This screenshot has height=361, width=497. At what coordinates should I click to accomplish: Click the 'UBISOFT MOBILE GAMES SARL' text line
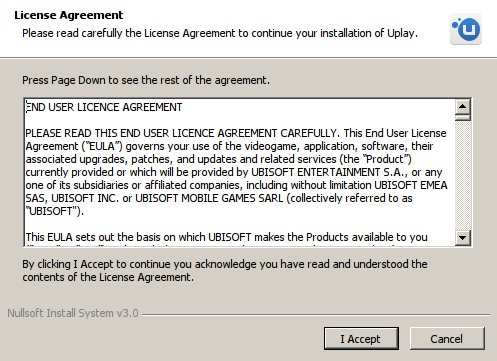tap(219, 198)
